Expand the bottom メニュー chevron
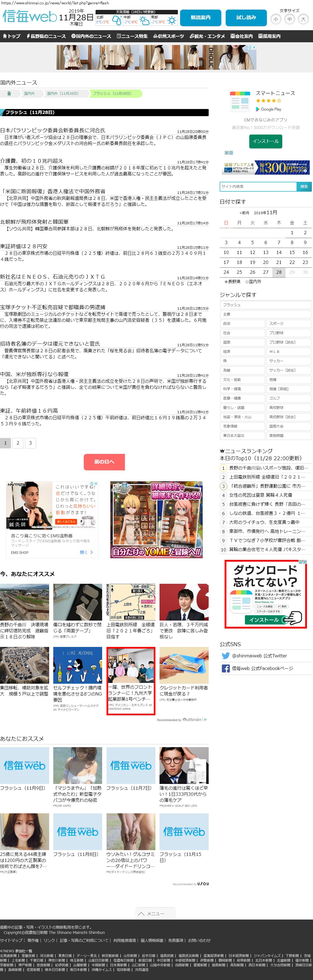This screenshot has width=313, height=980. pyautogui.click(x=156, y=914)
